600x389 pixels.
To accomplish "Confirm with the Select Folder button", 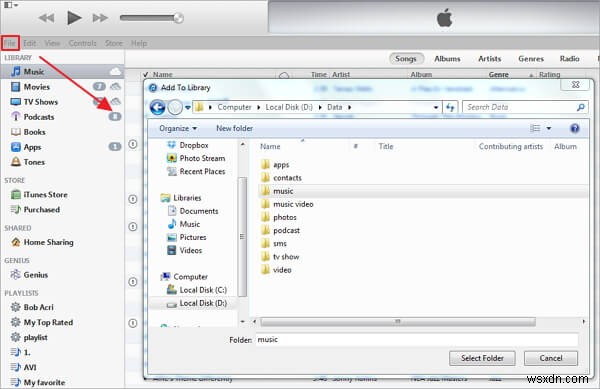I will coord(482,358).
